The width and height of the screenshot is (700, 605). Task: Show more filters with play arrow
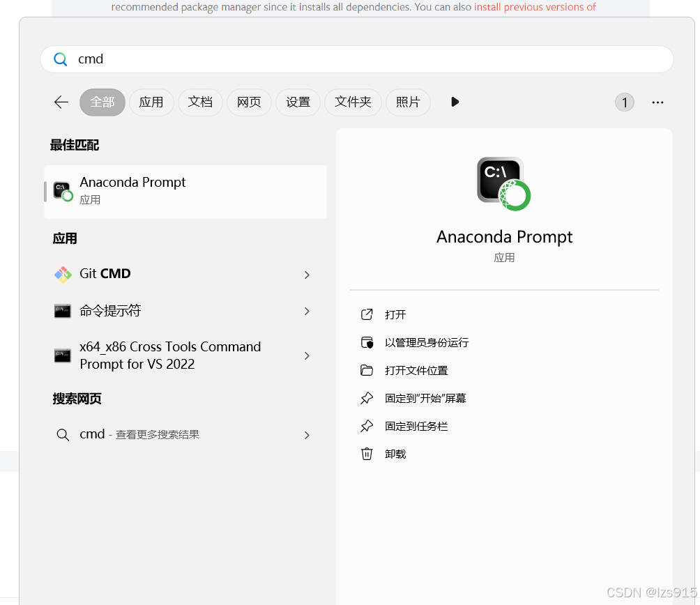click(455, 102)
